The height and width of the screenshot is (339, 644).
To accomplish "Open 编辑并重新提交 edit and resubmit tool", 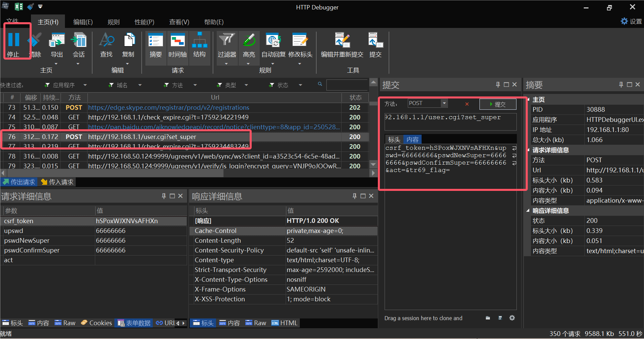I will tap(342, 40).
